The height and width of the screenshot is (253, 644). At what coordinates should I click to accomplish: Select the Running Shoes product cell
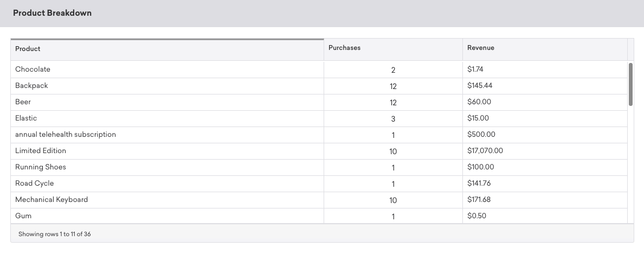pos(41,167)
